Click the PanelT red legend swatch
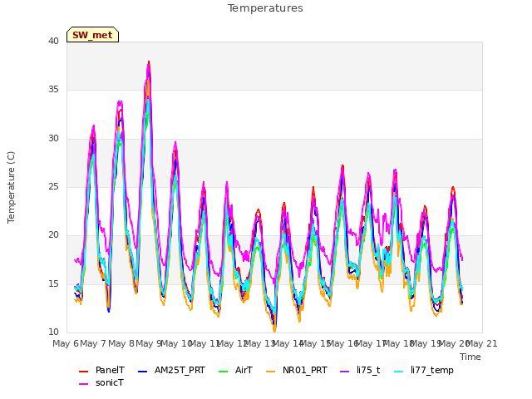 [x=83, y=372]
